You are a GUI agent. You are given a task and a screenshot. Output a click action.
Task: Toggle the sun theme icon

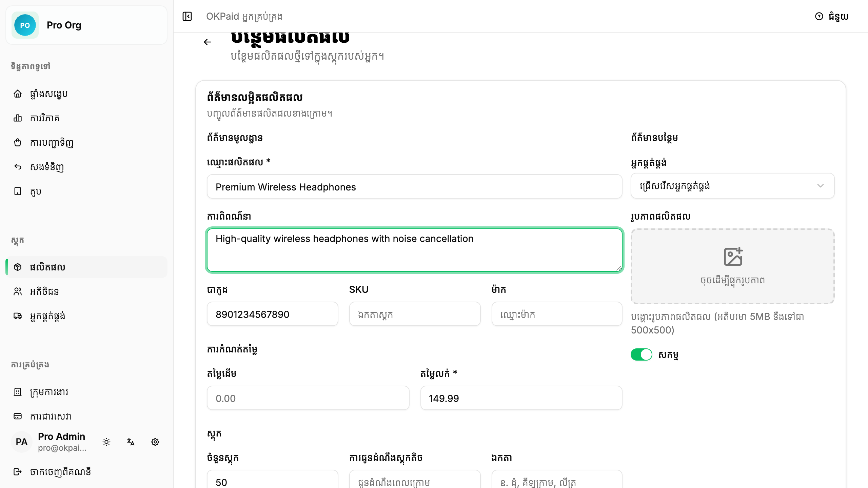click(x=106, y=442)
